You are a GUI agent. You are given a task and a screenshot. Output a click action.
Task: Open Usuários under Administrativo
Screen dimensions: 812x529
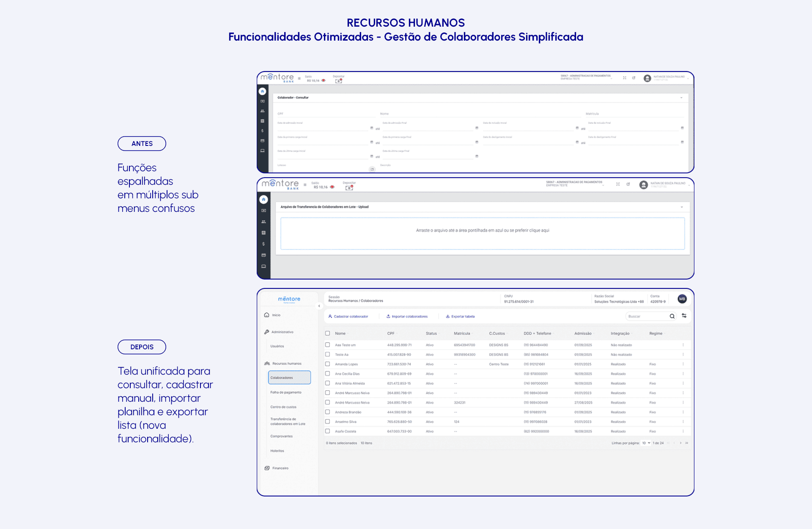[x=277, y=346]
